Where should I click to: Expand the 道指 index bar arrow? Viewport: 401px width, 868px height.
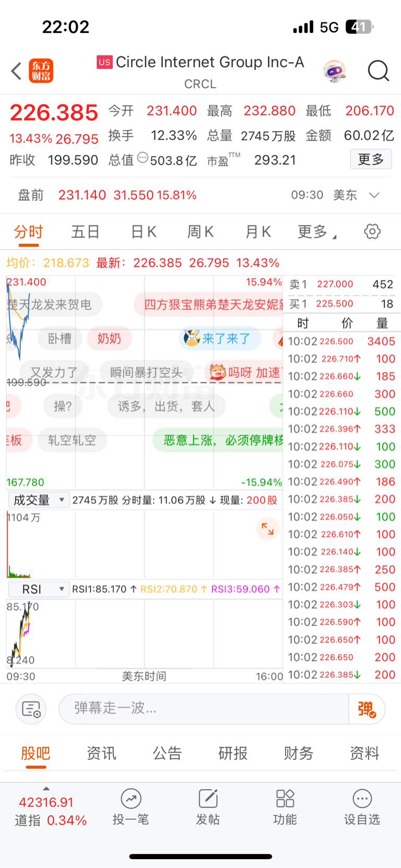coord(46,789)
